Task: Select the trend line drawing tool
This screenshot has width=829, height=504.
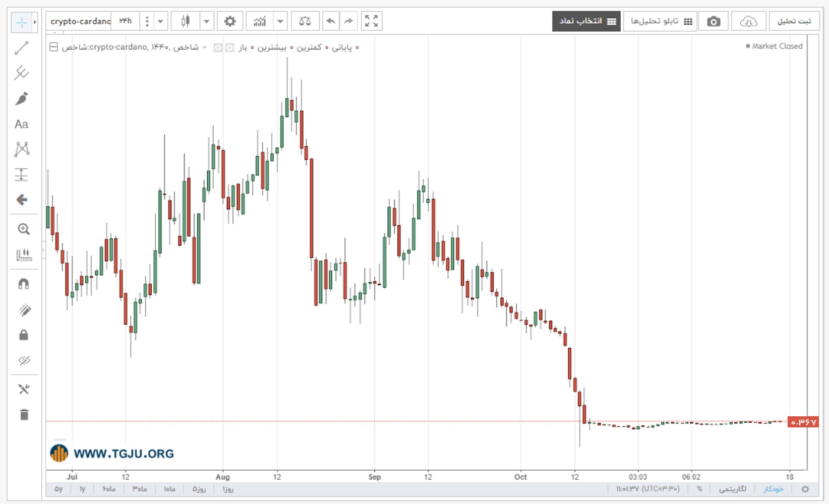Action: pos(22,48)
